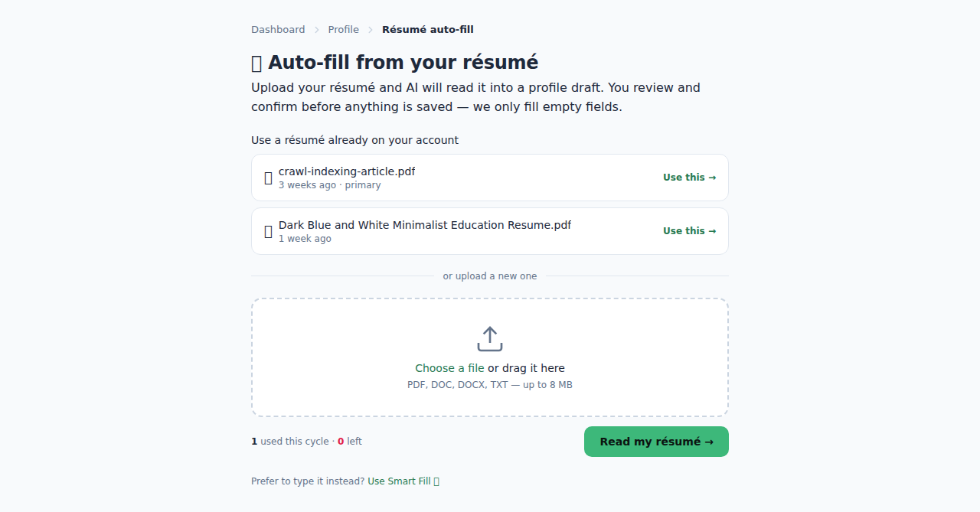Open the Use Smart Fill link

click(x=399, y=481)
